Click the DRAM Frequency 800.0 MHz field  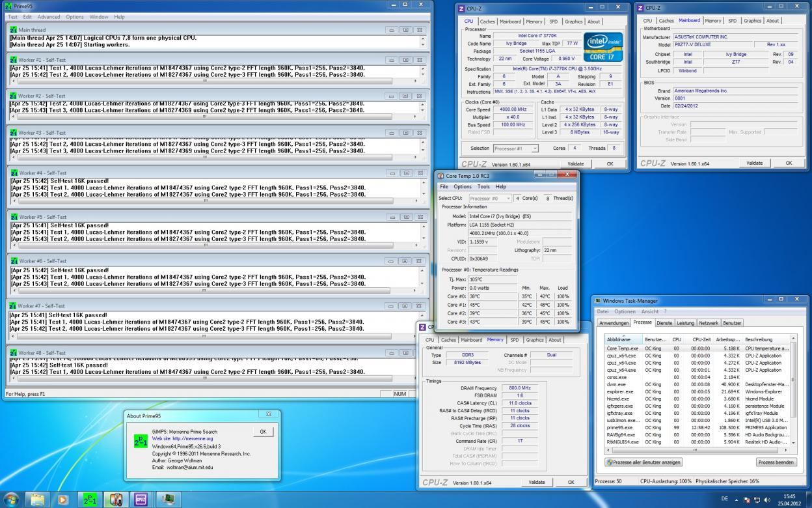point(519,388)
